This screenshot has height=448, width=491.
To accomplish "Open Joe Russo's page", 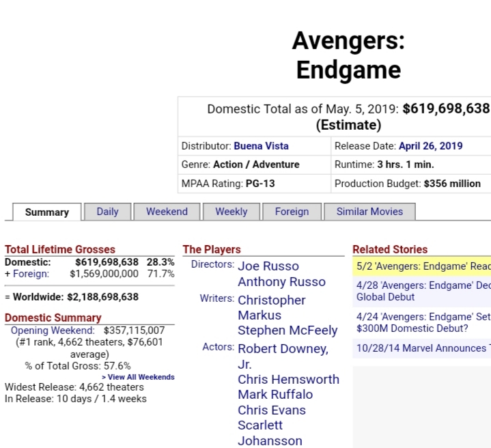I will (x=268, y=266).
